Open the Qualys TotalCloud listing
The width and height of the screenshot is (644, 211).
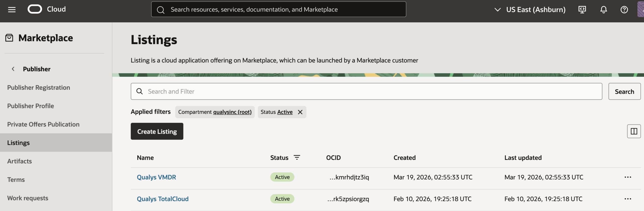[x=163, y=199]
